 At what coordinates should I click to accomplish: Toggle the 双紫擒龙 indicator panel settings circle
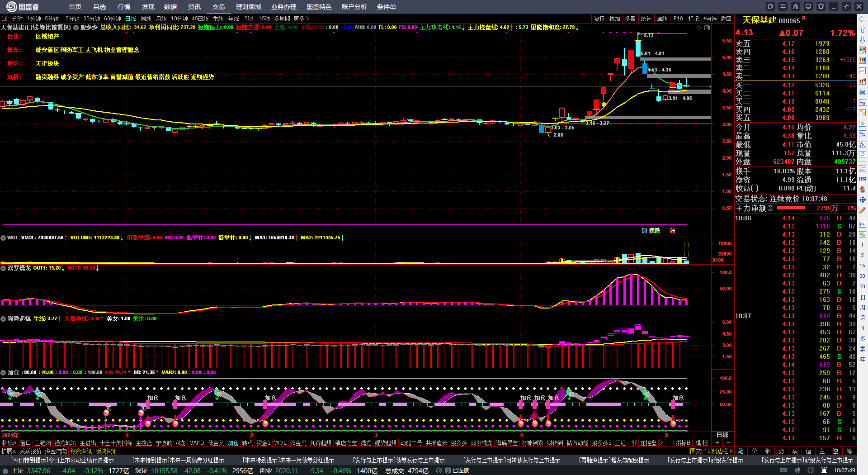[x=3, y=268]
